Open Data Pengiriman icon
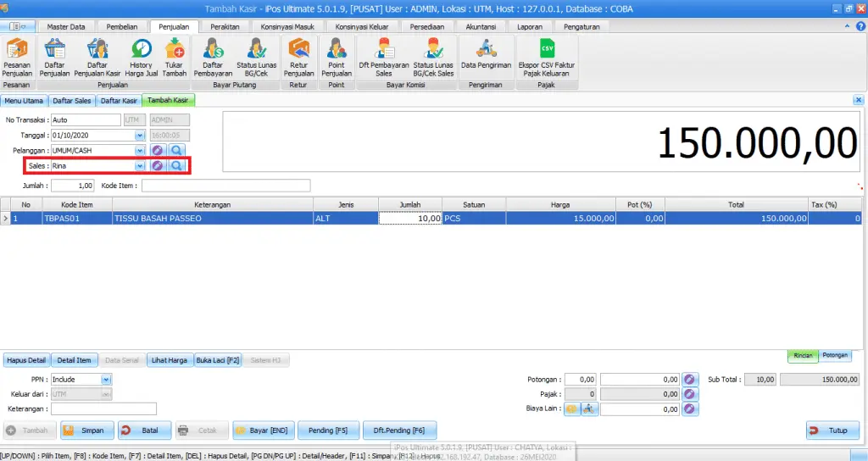This screenshot has width=868, height=461. pos(486,54)
